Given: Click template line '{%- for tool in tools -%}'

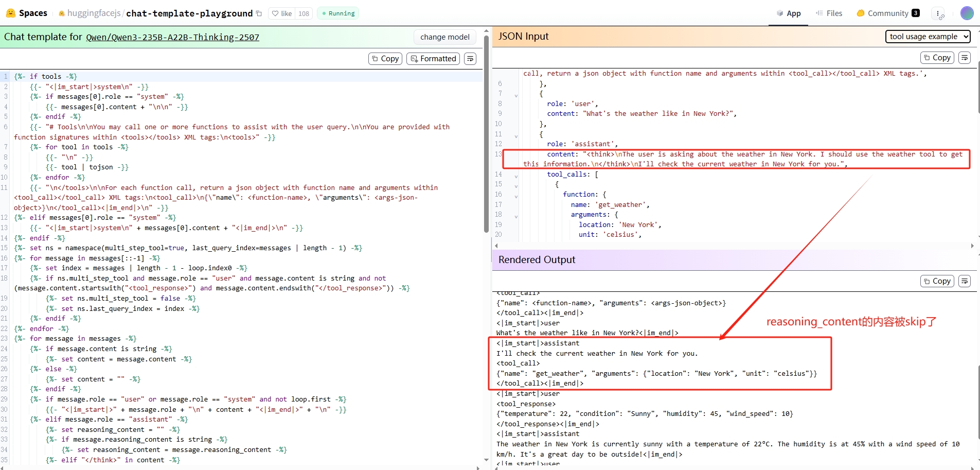Looking at the screenshot, I should [x=79, y=147].
